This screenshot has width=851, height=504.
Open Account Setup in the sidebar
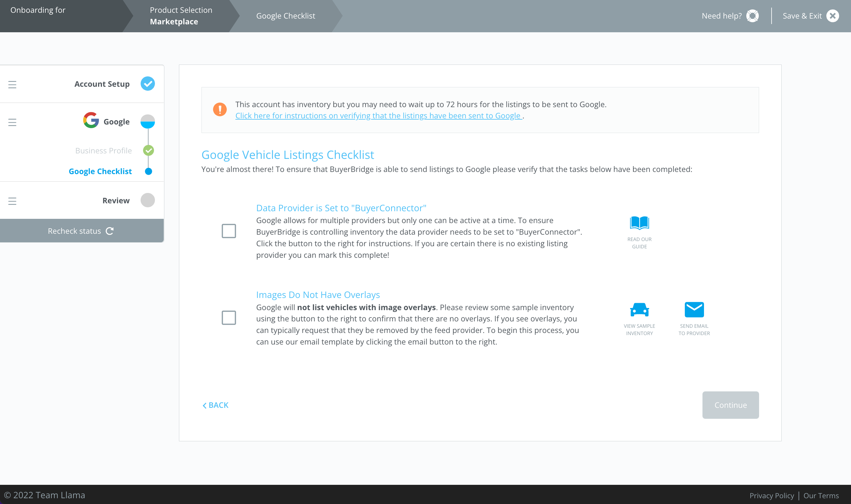(102, 84)
